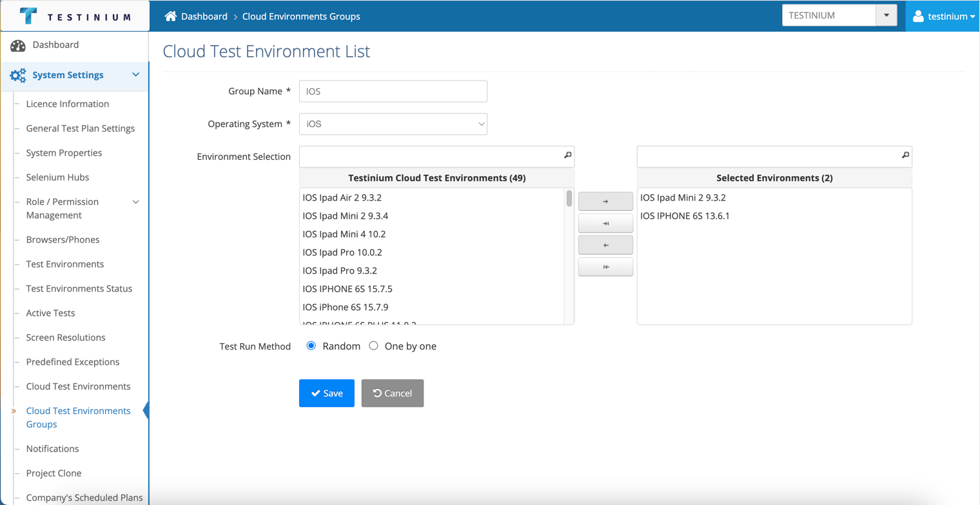980x505 pixels.
Task: Cancel editing the group
Action: pyautogui.click(x=393, y=393)
